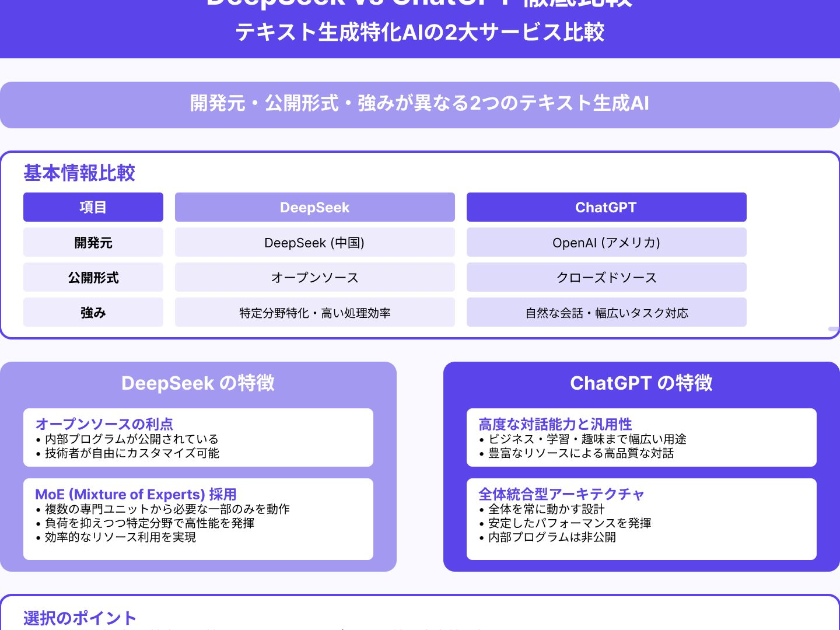Click the 'クローズドソース' table cell
Viewport: 840px width, 630px height.
pyautogui.click(x=607, y=277)
